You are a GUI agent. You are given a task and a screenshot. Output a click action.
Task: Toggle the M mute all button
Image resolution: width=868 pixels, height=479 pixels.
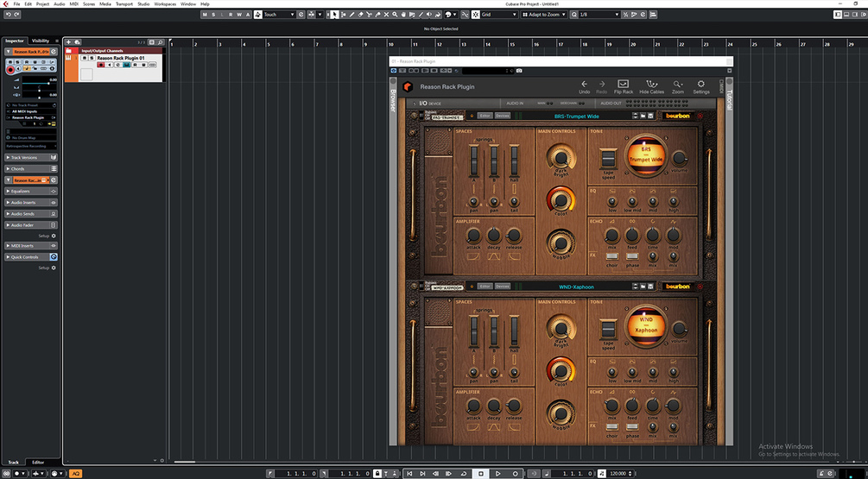pyautogui.click(x=205, y=15)
